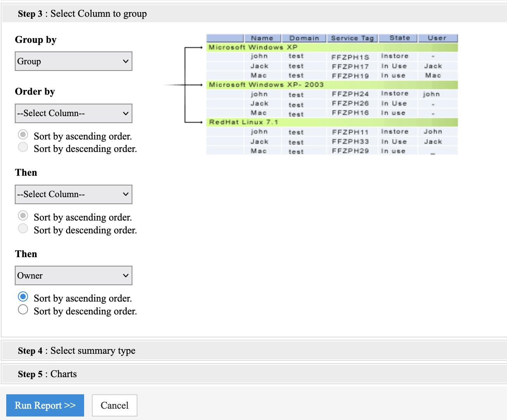Open the Group by dropdown

pyautogui.click(x=74, y=61)
